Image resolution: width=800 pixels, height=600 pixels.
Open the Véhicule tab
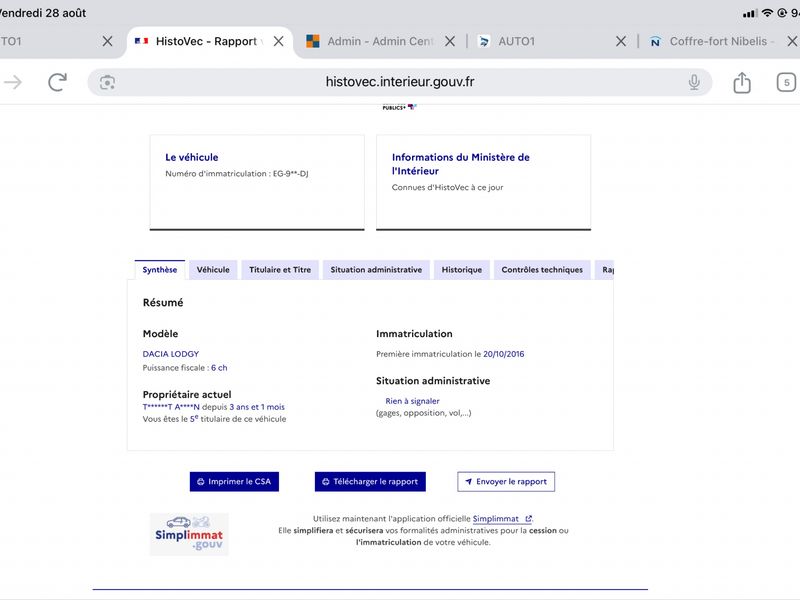(x=213, y=270)
